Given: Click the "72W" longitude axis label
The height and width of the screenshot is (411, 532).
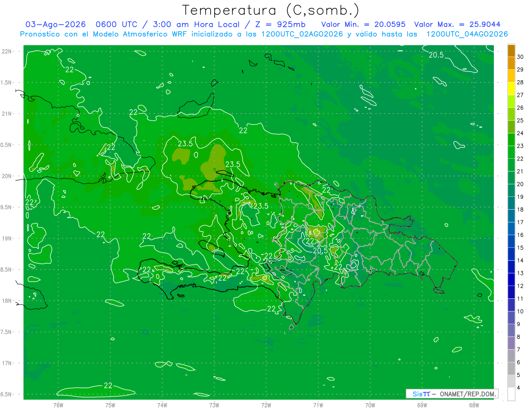Looking at the screenshot, I should (266, 405).
